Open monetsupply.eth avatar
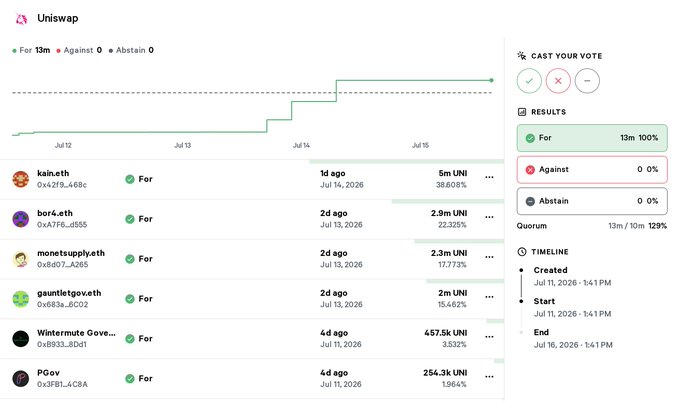 click(20, 259)
